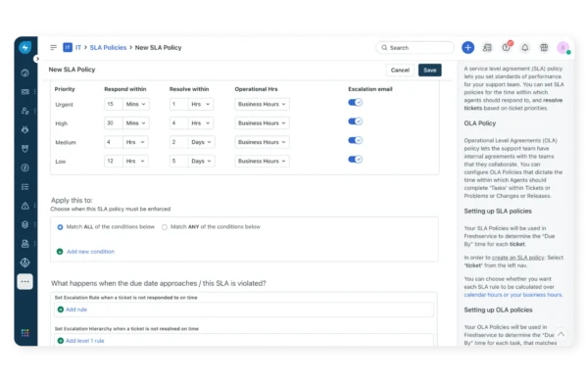Toggle escalation email for High priority

pyautogui.click(x=355, y=121)
